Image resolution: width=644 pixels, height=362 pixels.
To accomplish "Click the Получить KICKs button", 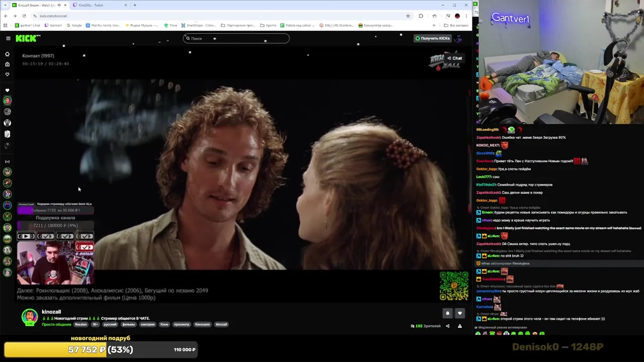I will [432, 38].
